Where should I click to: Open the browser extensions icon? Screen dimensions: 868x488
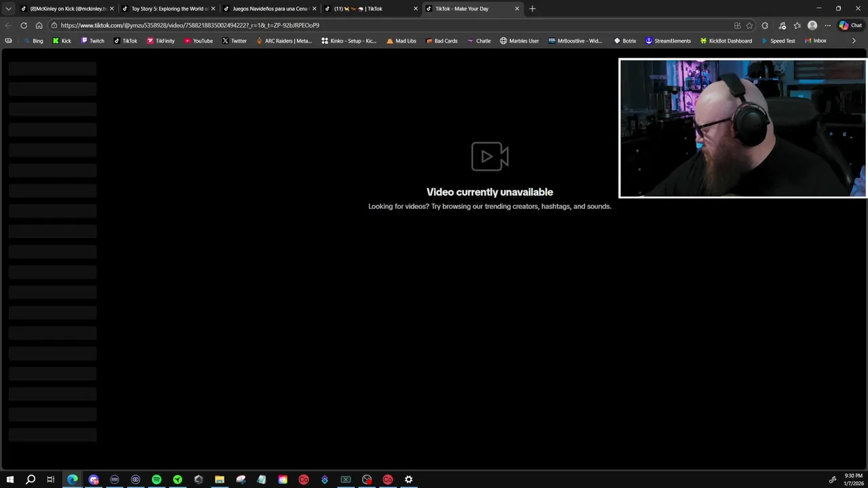[765, 25]
